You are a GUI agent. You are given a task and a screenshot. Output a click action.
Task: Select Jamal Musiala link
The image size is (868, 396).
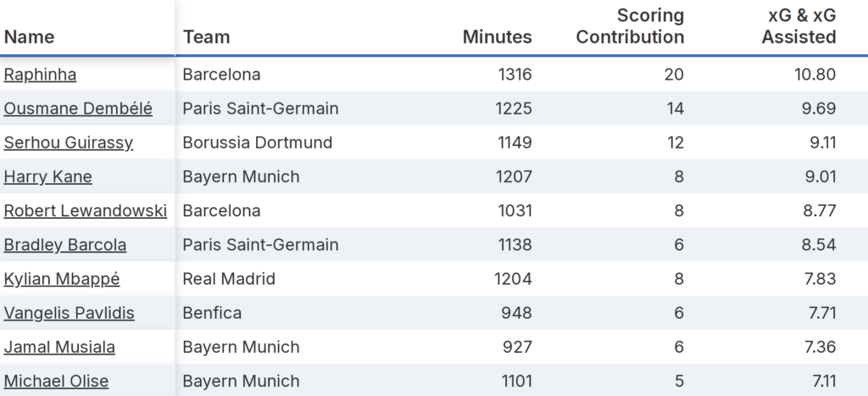click(x=59, y=347)
